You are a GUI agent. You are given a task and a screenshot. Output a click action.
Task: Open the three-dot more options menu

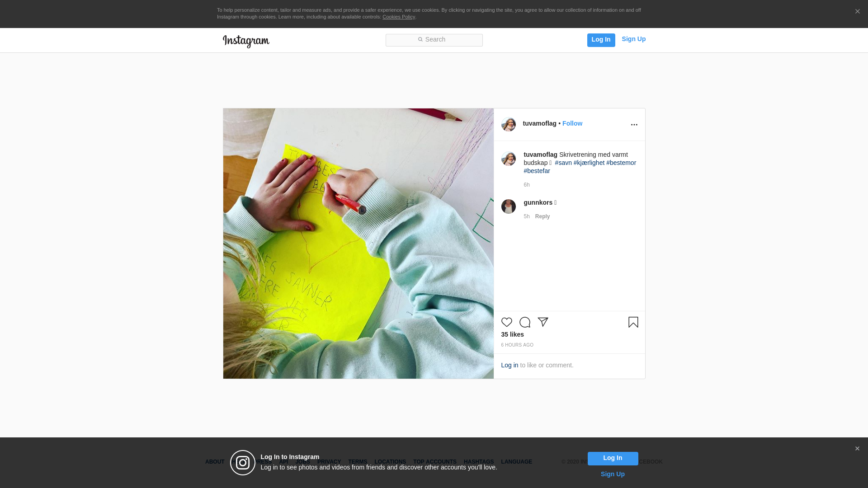[634, 125]
